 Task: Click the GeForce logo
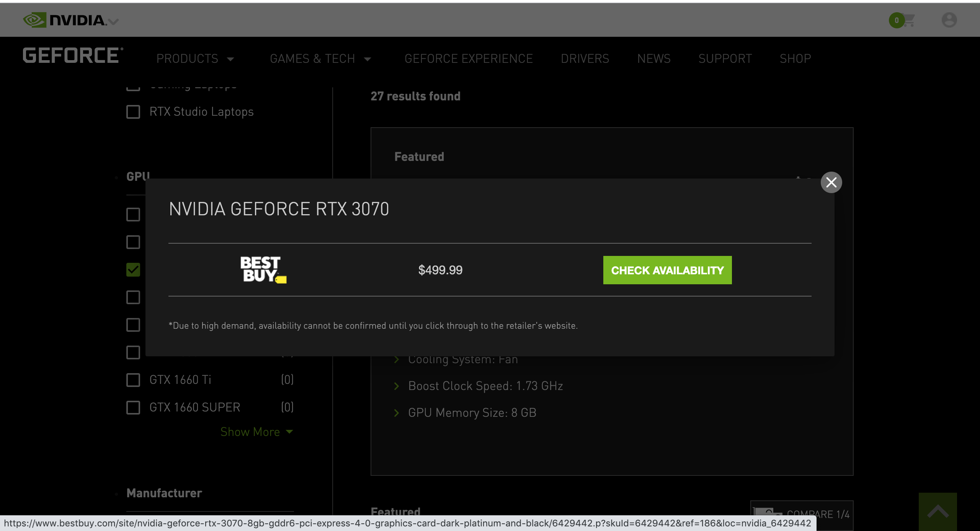[x=73, y=56]
